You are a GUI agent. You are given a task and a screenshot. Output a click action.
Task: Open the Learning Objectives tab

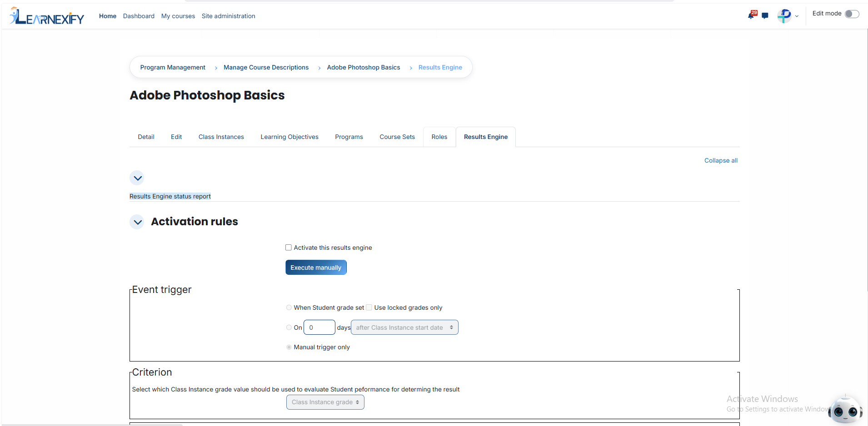(289, 137)
